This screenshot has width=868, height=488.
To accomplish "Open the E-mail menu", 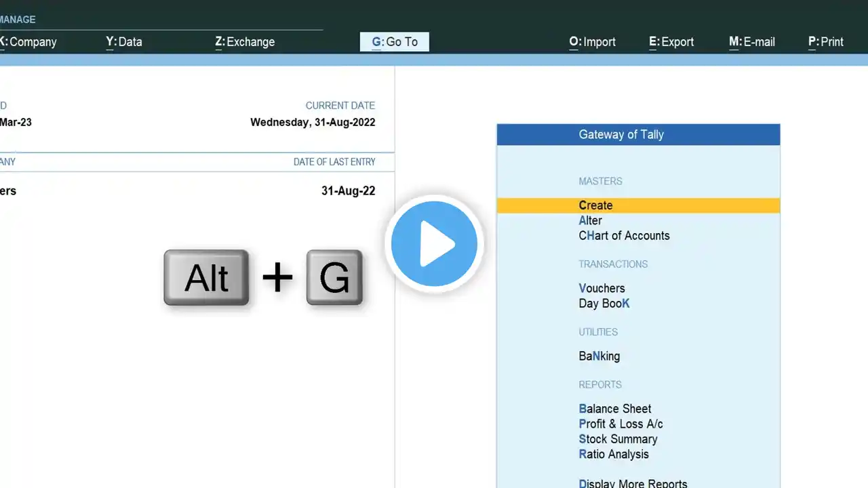I will pyautogui.click(x=752, y=42).
